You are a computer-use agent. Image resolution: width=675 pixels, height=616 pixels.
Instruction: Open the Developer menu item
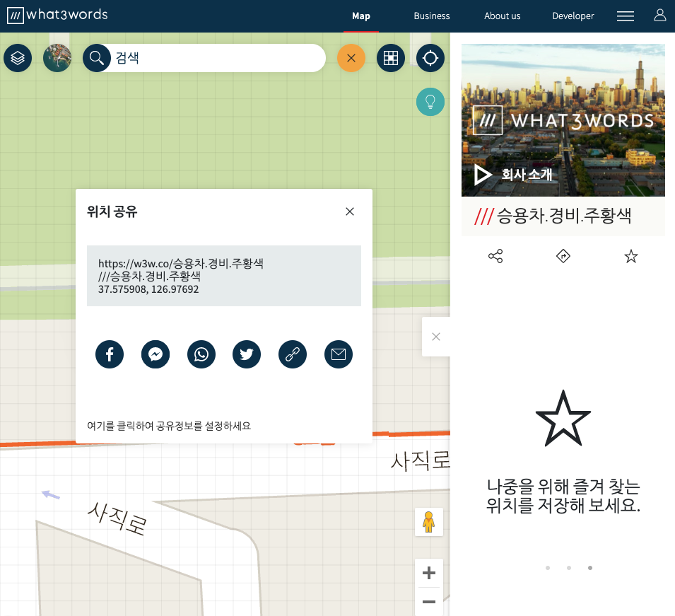[x=573, y=16]
